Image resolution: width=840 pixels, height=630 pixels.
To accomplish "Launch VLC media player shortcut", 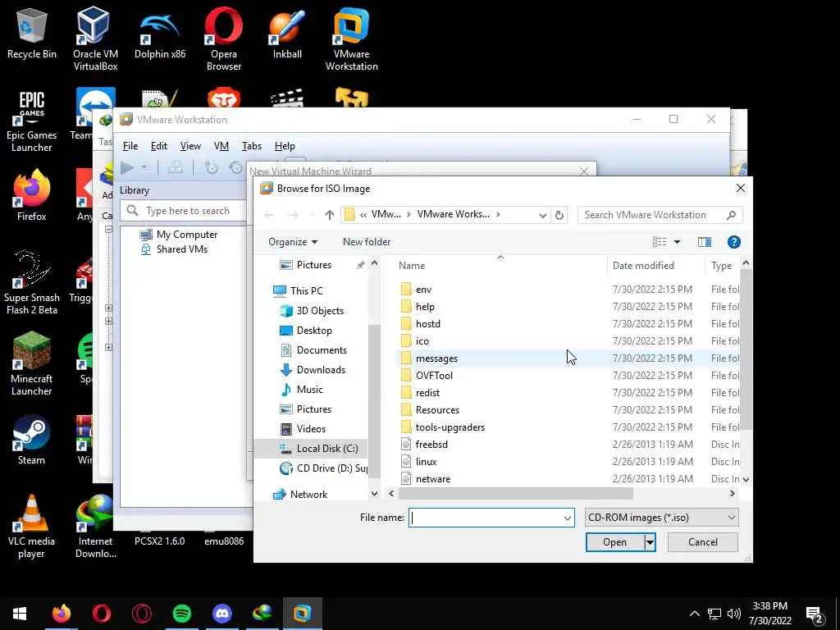I will click(x=32, y=526).
